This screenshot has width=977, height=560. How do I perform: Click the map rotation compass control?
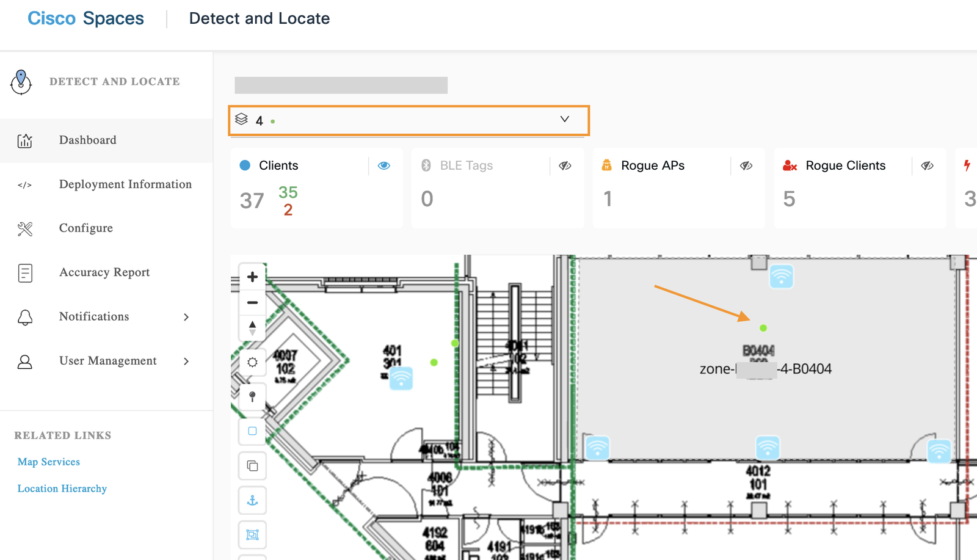pyautogui.click(x=252, y=328)
